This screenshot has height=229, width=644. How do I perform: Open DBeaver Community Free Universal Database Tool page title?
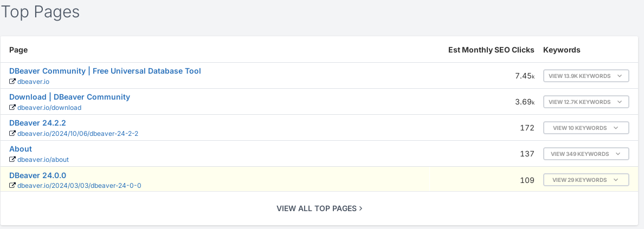click(x=105, y=71)
